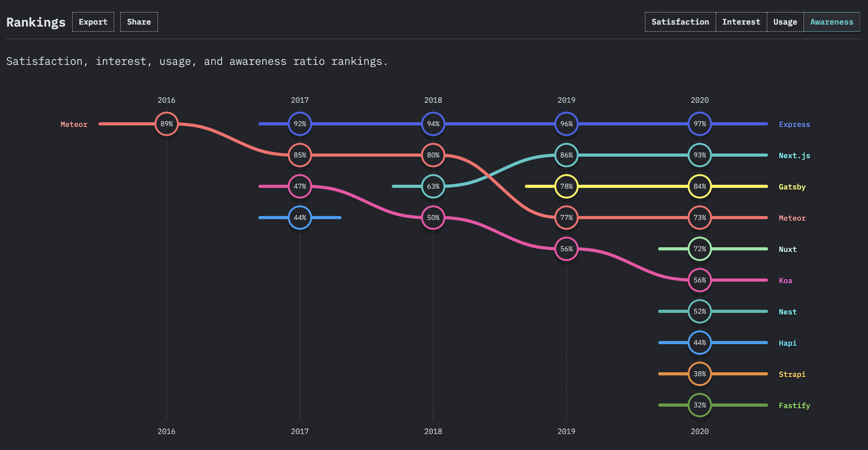The width and height of the screenshot is (868, 450).
Task: Select Meteor 77% node in 2019
Action: [566, 218]
